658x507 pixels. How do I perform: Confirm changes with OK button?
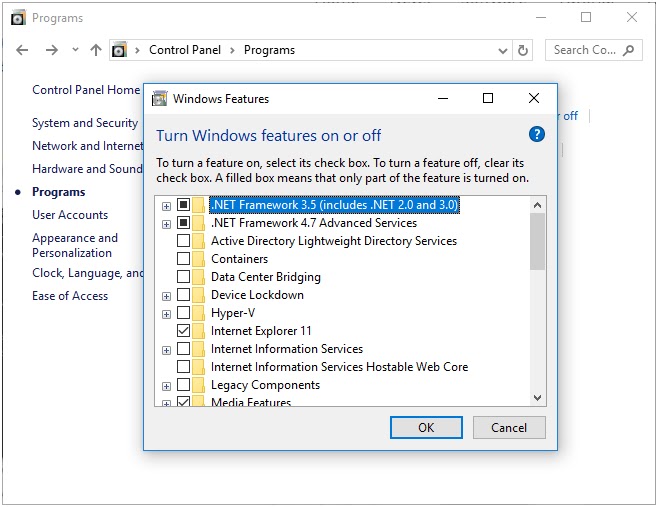pyautogui.click(x=426, y=428)
